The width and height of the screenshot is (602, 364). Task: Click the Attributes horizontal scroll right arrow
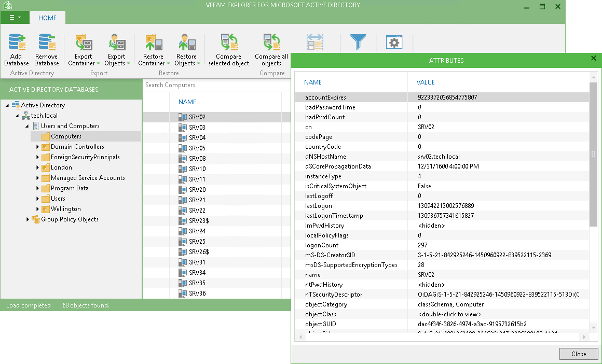tap(584, 337)
